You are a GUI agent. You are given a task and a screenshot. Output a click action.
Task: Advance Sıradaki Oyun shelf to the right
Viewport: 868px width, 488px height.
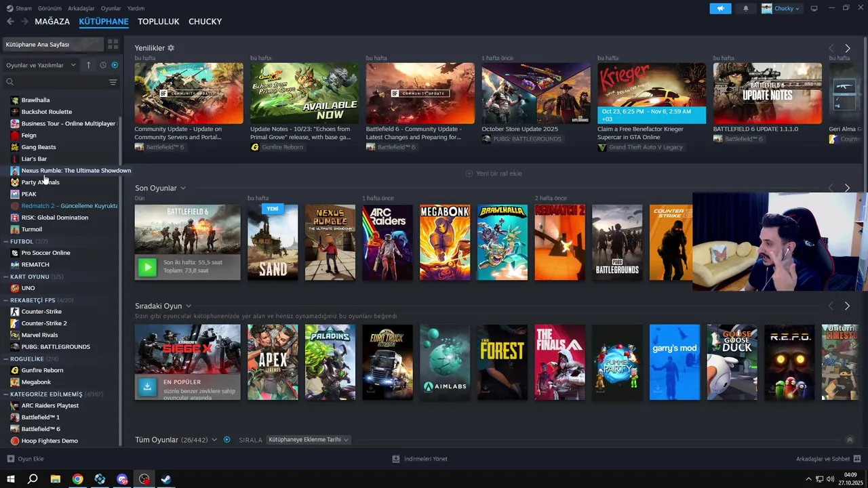pyautogui.click(x=847, y=306)
